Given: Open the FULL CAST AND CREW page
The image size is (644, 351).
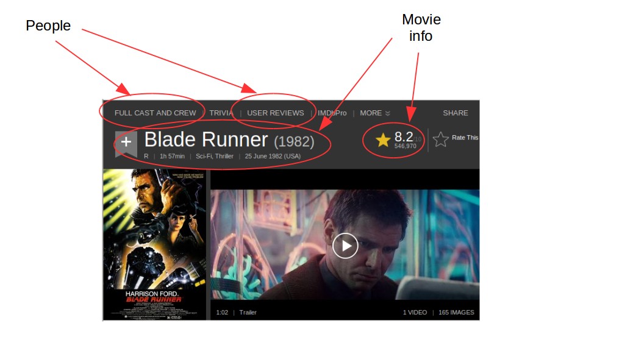Looking at the screenshot, I should point(156,113).
